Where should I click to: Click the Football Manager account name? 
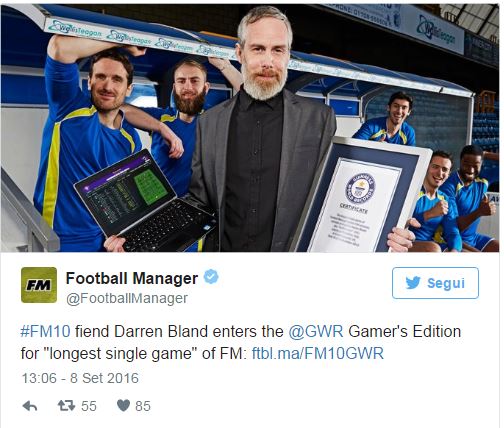tap(132, 278)
